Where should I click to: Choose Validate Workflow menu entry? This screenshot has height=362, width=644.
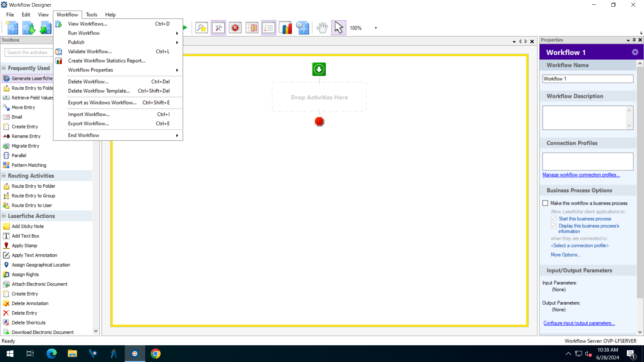(x=118, y=52)
